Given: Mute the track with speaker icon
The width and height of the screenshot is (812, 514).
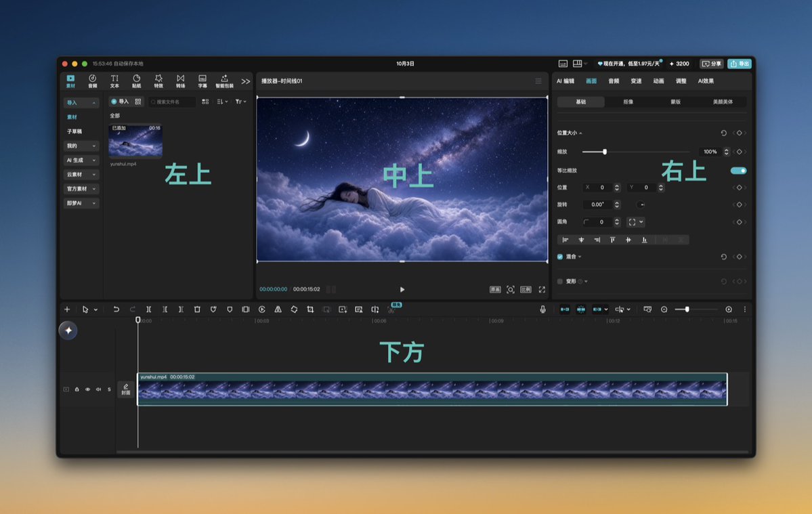Looking at the screenshot, I should pyautogui.click(x=98, y=389).
